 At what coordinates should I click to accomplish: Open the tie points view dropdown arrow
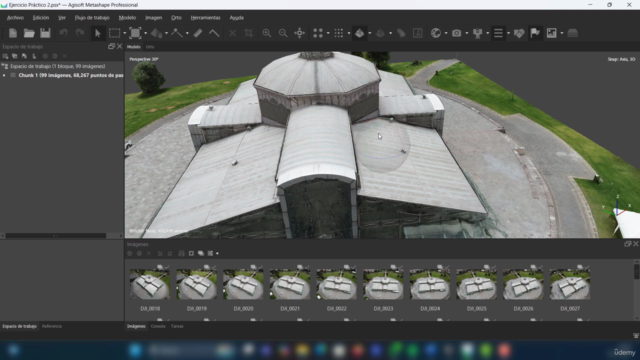[328, 33]
